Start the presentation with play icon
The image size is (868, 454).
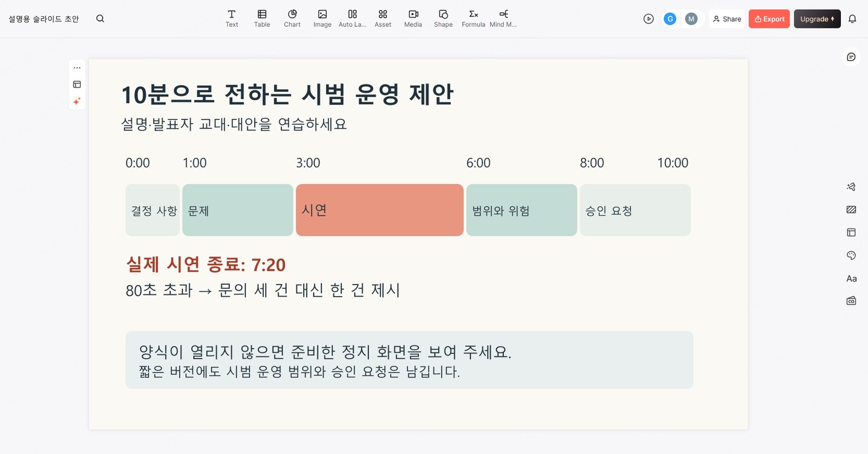pyautogui.click(x=649, y=19)
